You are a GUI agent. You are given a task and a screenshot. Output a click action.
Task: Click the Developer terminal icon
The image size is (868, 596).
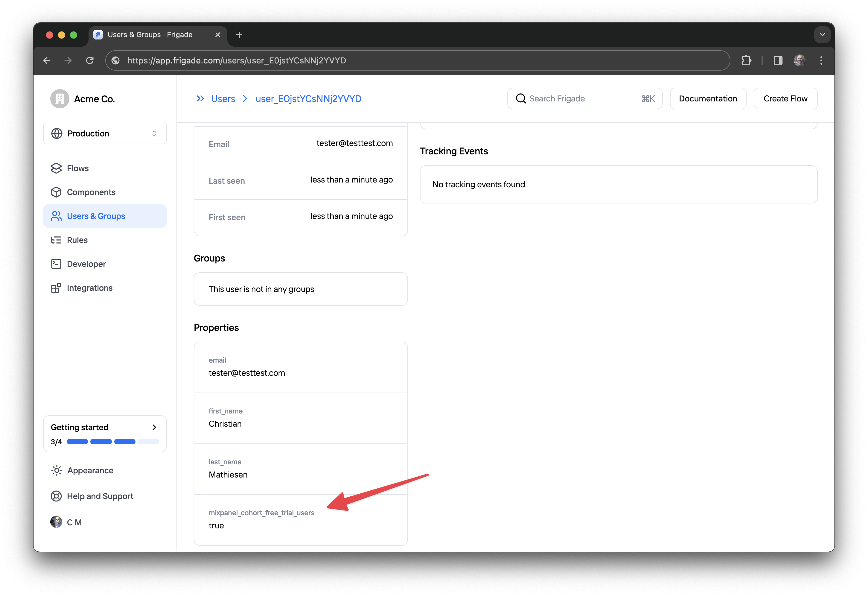(x=56, y=264)
